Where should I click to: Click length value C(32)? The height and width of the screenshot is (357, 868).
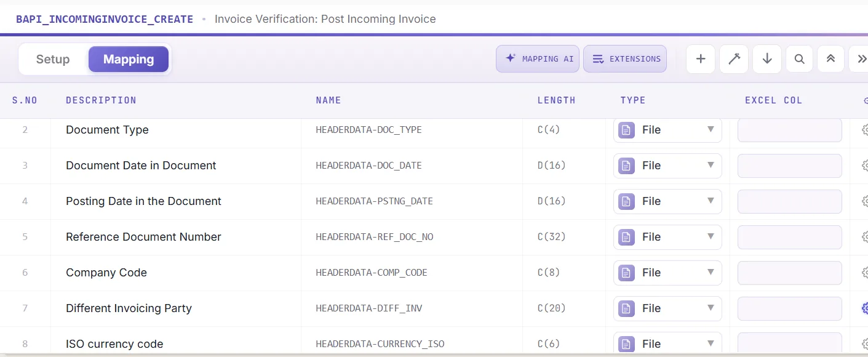(551, 237)
